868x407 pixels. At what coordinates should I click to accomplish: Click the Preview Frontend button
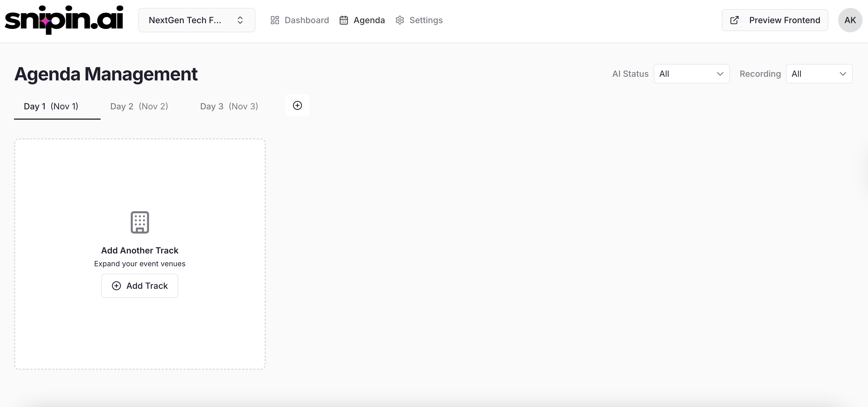pos(774,20)
